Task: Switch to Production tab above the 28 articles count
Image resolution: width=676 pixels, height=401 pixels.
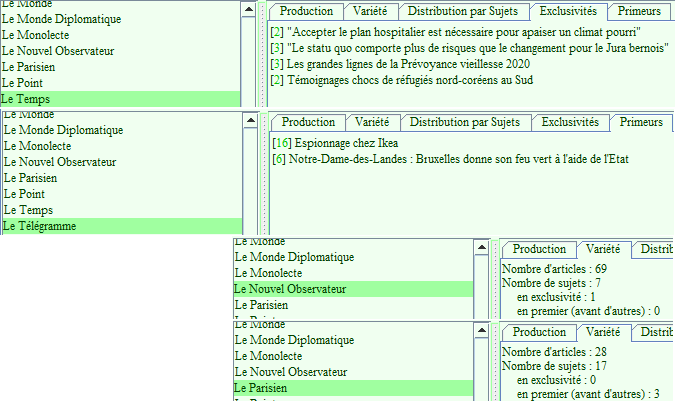Action: 539,332
